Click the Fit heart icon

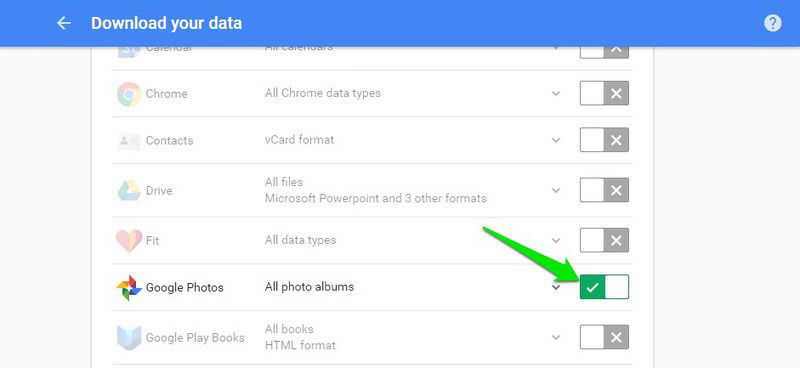pos(129,241)
